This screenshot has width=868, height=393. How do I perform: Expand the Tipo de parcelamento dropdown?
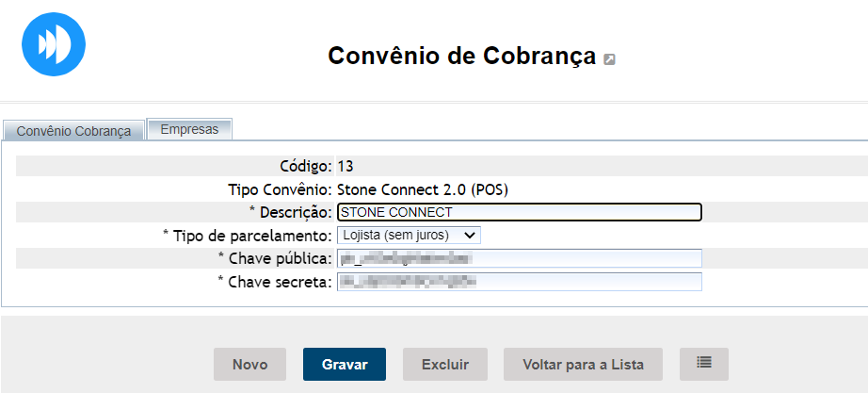(410, 235)
